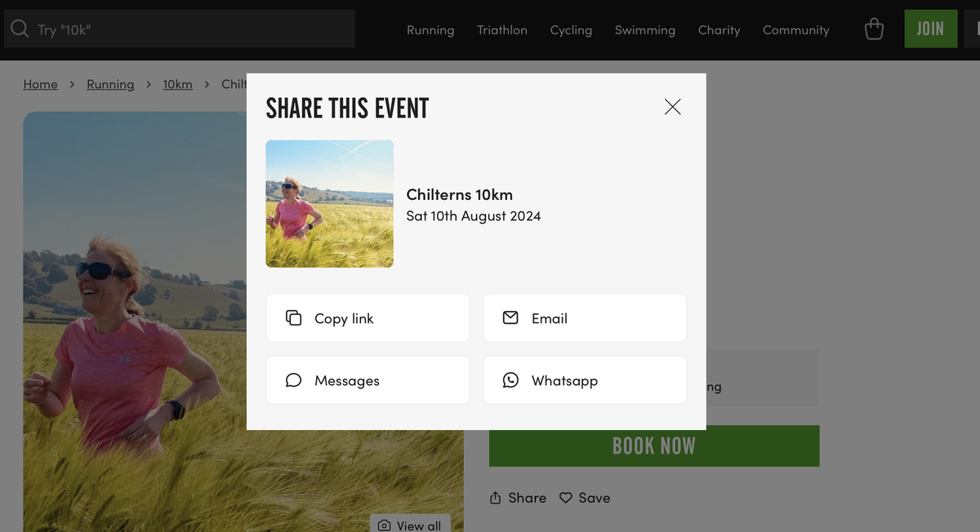Open the shopping basket icon

[x=874, y=29]
